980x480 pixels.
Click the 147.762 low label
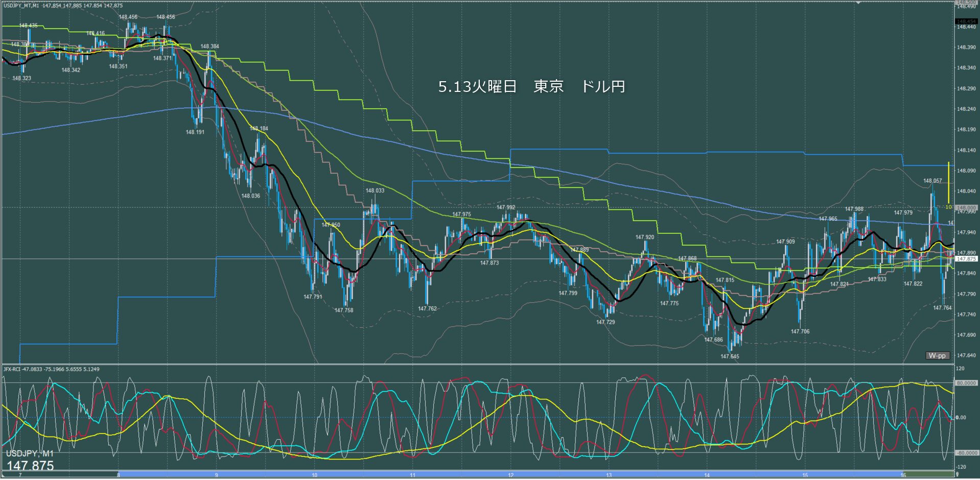[x=428, y=309]
